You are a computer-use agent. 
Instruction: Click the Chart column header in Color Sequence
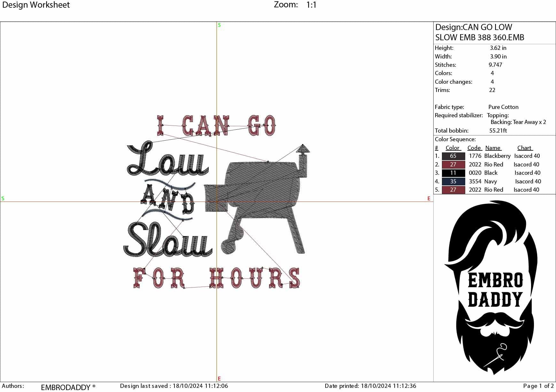525,148
